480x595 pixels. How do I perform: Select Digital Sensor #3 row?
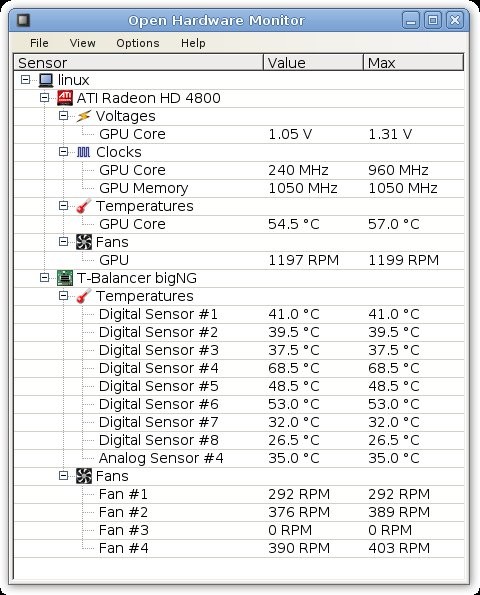pos(239,350)
